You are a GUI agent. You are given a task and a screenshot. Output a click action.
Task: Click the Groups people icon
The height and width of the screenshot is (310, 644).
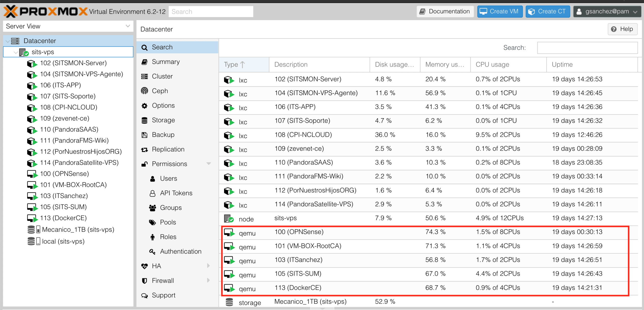[152, 208]
